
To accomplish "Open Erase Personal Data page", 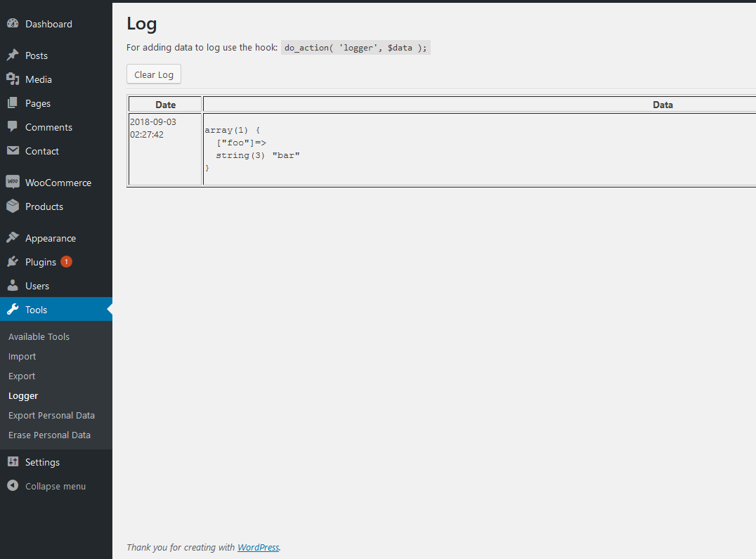I will pyautogui.click(x=49, y=435).
